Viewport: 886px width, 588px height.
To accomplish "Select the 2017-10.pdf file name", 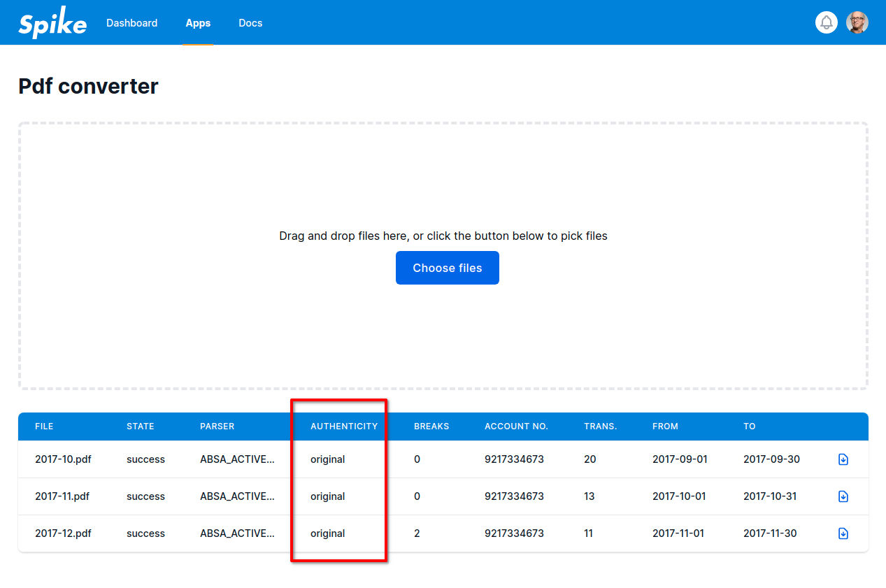I will [x=63, y=459].
